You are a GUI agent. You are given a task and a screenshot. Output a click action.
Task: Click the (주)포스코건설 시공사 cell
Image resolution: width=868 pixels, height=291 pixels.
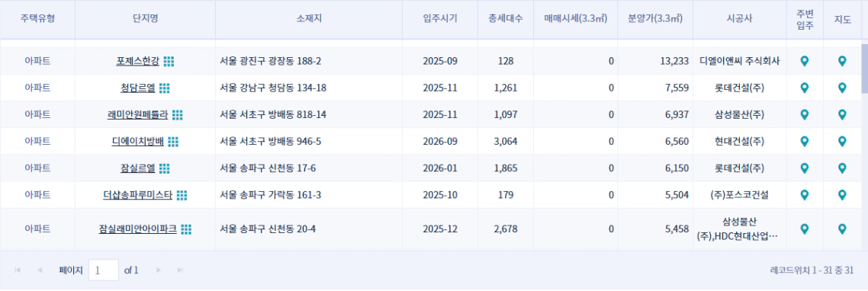pos(740,195)
